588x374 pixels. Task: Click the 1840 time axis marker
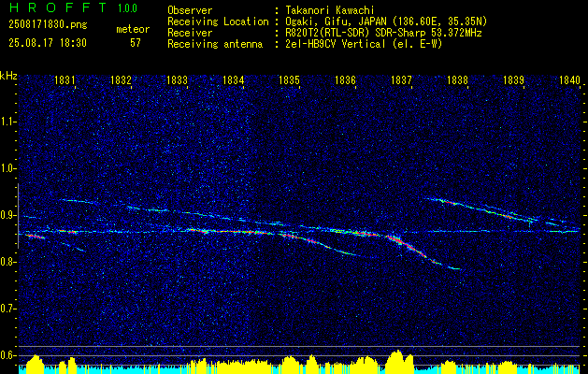tap(569, 79)
